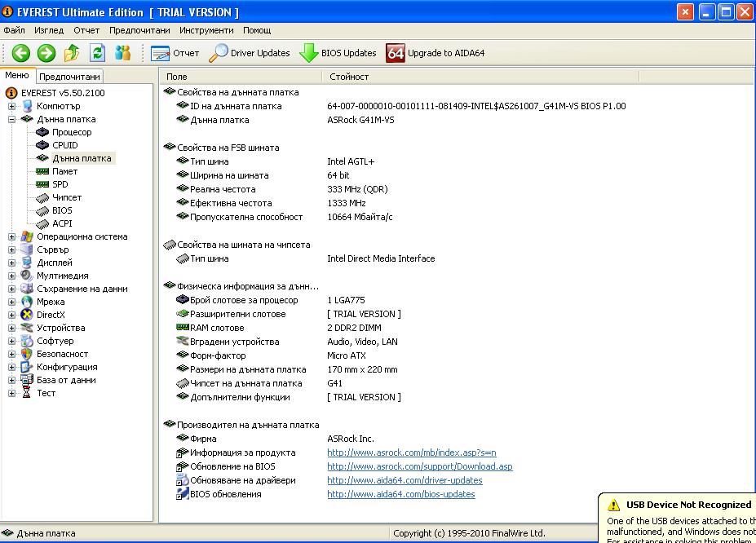The width and height of the screenshot is (756, 543).
Task: Open the Помощ menu
Action: (x=257, y=30)
